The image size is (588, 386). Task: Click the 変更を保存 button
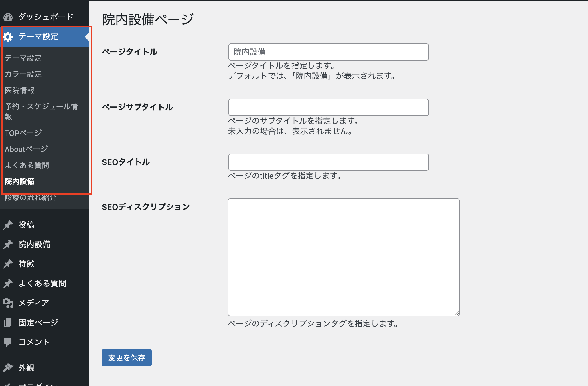coord(127,358)
